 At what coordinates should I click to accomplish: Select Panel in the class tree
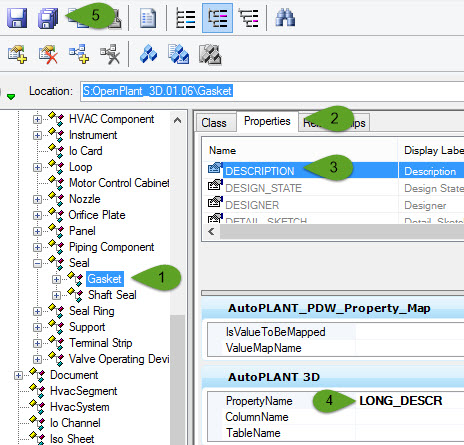coord(82,231)
